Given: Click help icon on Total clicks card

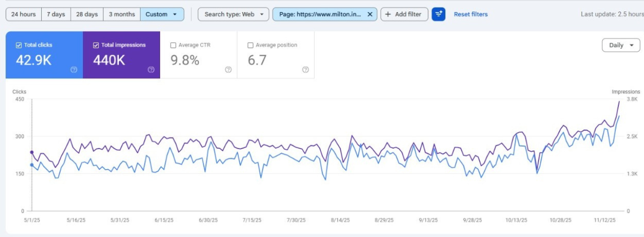Looking at the screenshot, I should pos(74,70).
